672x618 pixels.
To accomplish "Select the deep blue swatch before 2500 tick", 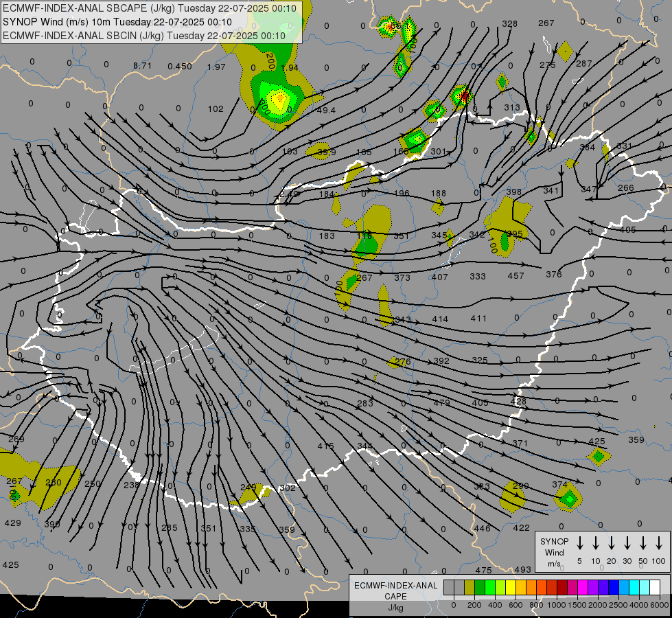I will 613,588.
